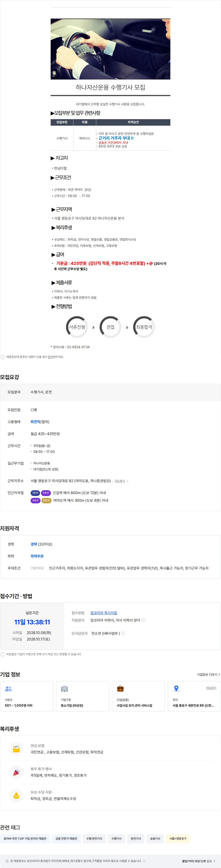This screenshot has height=868, width=221.
Task: Click the info icon before 본 채용정보는 disclaimer
Action: coord(7,861)
